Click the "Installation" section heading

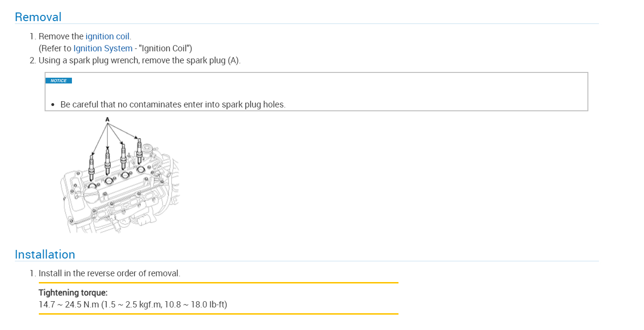coord(45,255)
